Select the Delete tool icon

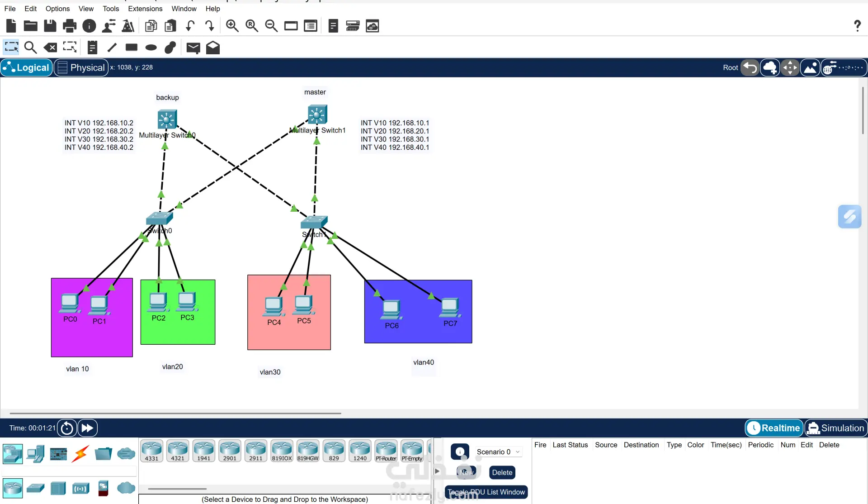(x=50, y=48)
